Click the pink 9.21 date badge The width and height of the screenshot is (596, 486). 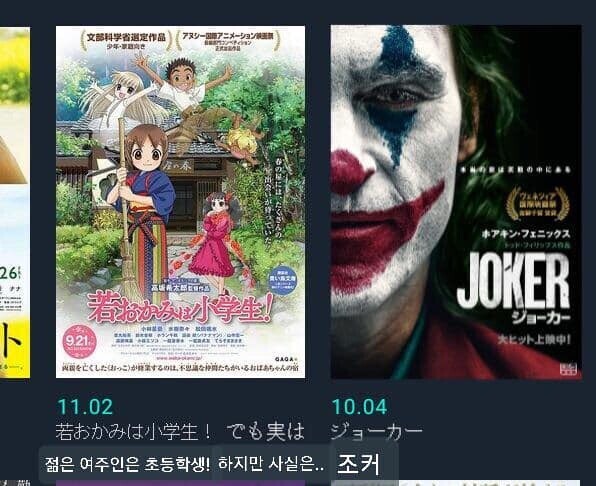point(79,341)
